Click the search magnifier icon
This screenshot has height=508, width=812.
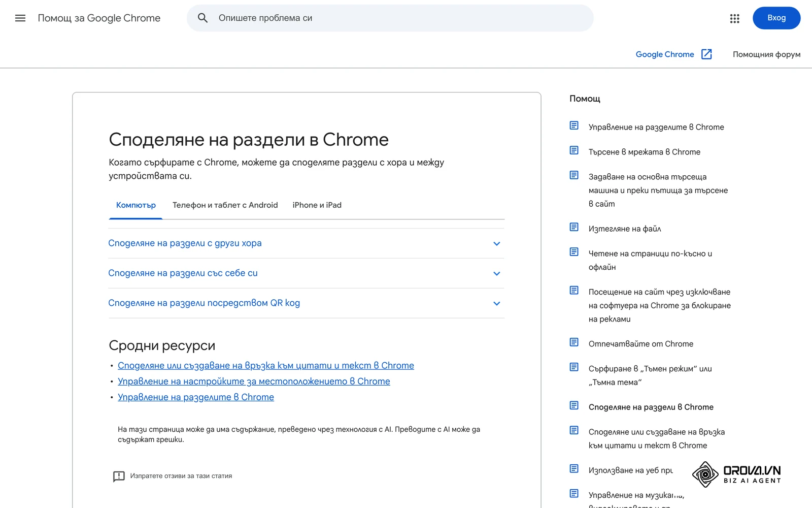click(x=202, y=18)
